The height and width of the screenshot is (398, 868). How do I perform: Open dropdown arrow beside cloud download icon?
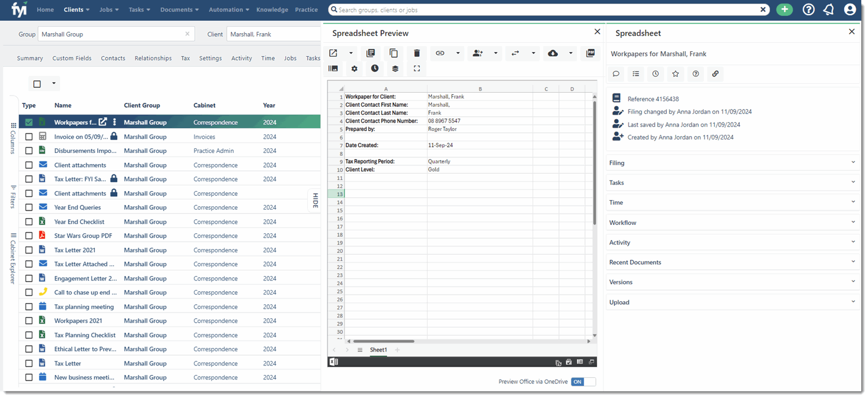pos(571,53)
